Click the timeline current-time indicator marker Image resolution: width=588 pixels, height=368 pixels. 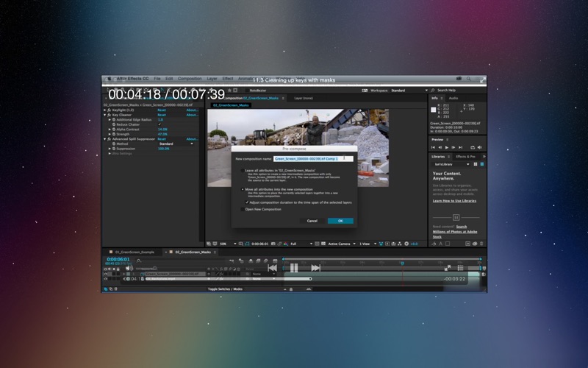[x=402, y=263]
